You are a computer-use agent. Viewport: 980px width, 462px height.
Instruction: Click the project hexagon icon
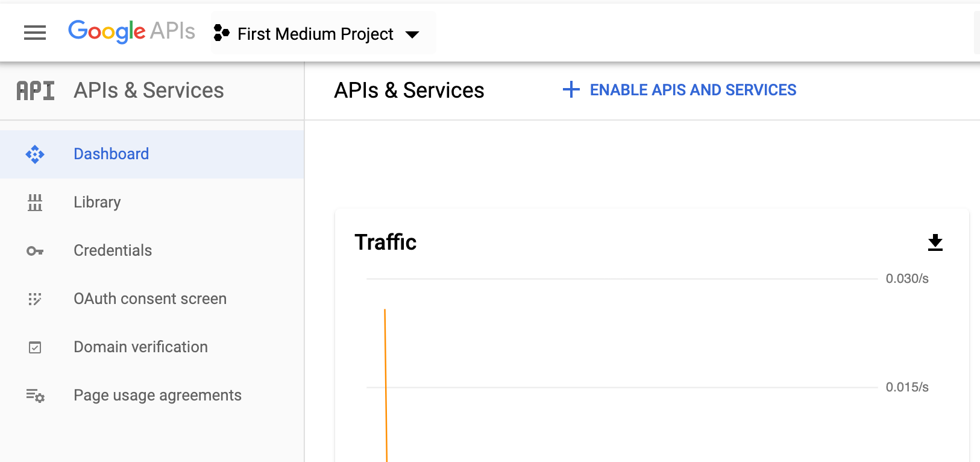pos(222,33)
